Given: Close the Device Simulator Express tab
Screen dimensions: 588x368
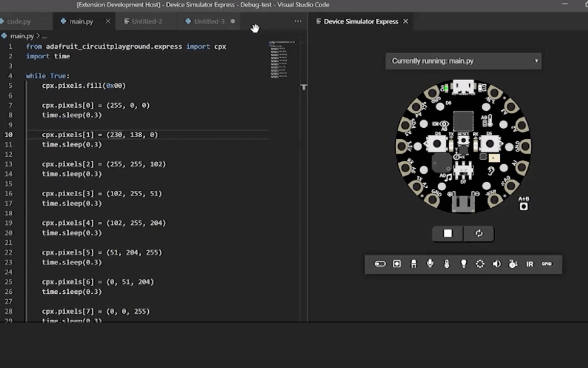Looking at the screenshot, I should pyautogui.click(x=405, y=21).
